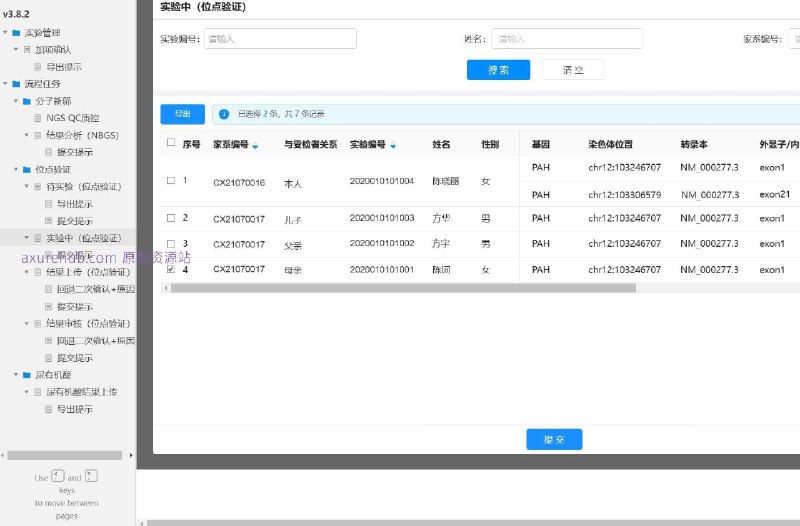Collapse the 待实验(位点验证) node arrow

27,186
